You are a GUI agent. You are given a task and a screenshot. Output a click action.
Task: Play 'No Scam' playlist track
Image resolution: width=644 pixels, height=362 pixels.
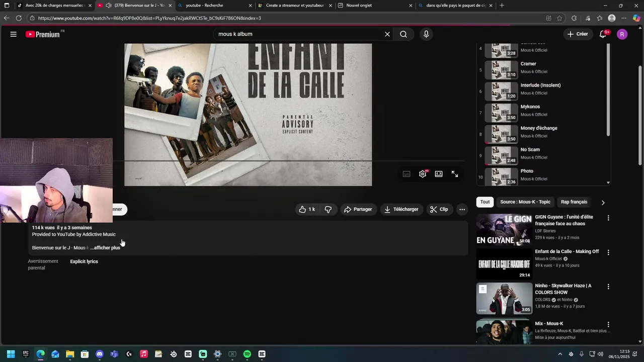click(x=543, y=156)
